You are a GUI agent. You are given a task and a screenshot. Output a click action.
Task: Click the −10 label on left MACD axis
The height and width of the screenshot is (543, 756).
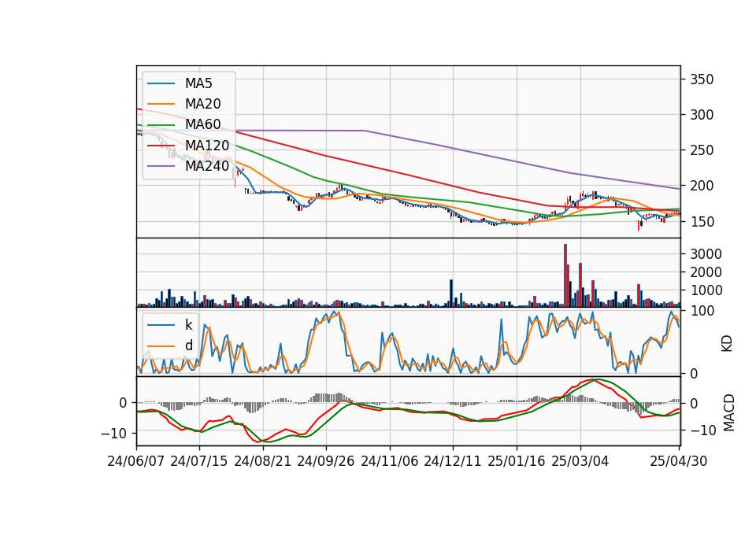tap(113, 434)
